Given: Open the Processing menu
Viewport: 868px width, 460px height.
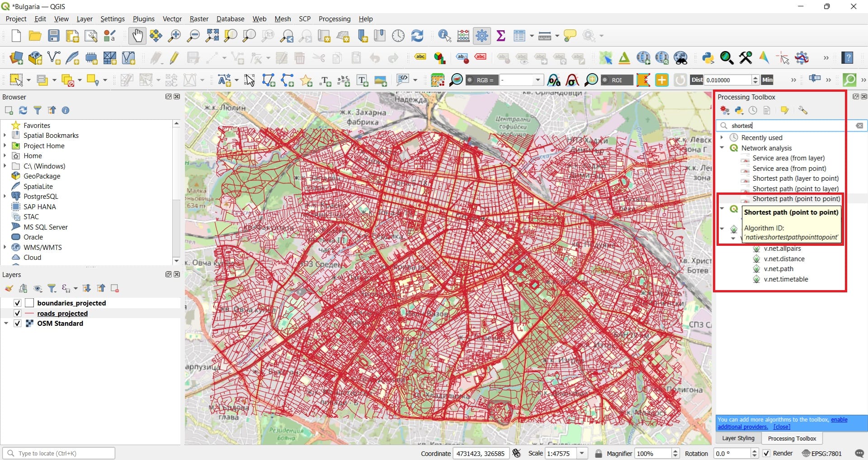Looking at the screenshot, I should [335, 19].
